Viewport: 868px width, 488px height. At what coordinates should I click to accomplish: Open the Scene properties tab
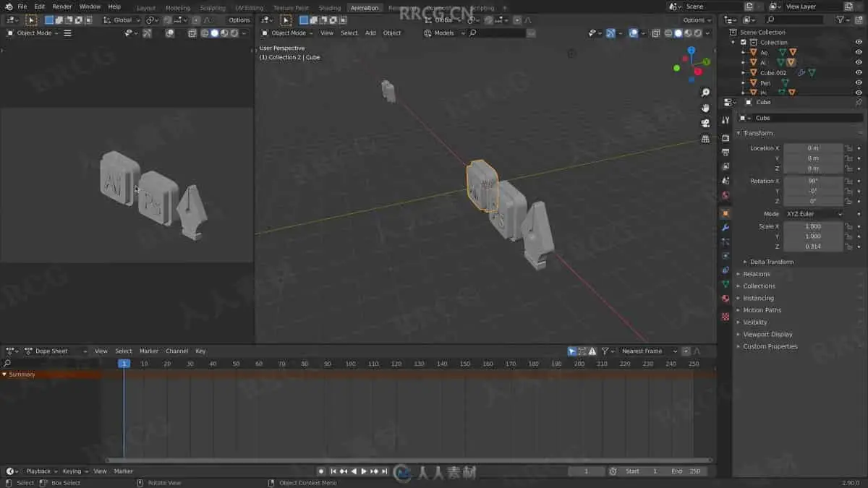[x=726, y=181]
